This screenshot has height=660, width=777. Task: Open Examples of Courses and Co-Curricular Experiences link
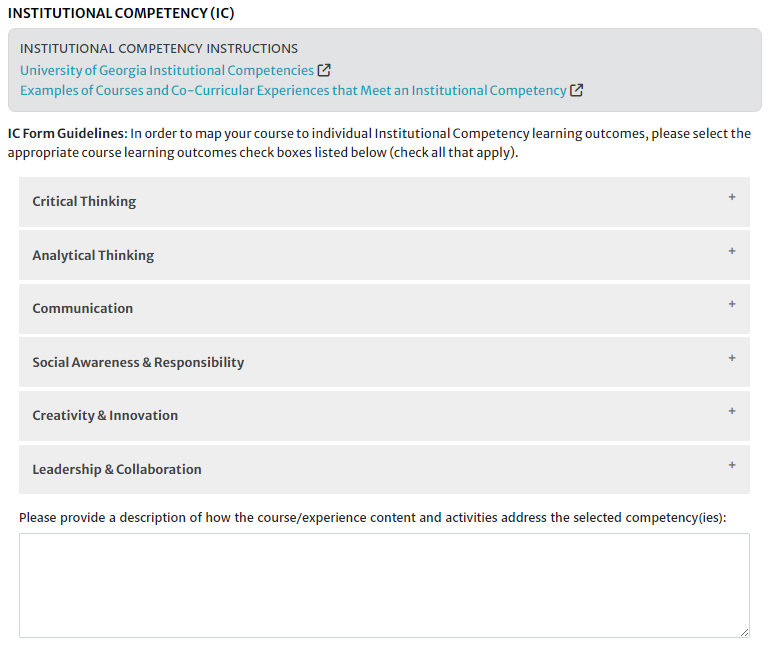tap(293, 90)
